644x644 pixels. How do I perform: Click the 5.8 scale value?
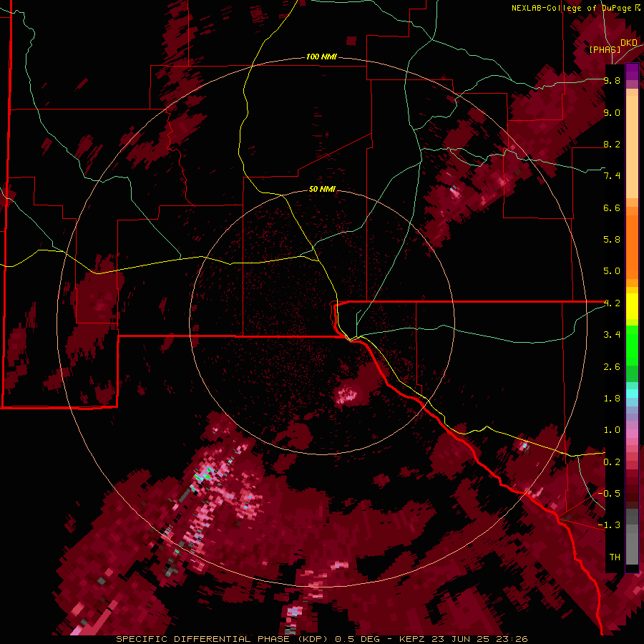(x=612, y=239)
